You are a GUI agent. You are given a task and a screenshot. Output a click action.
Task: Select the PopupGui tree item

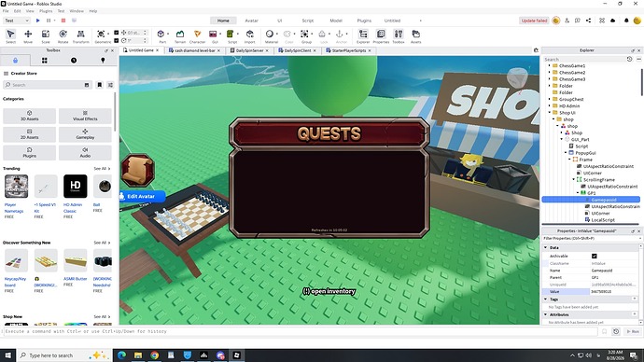(x=585, y=153)
